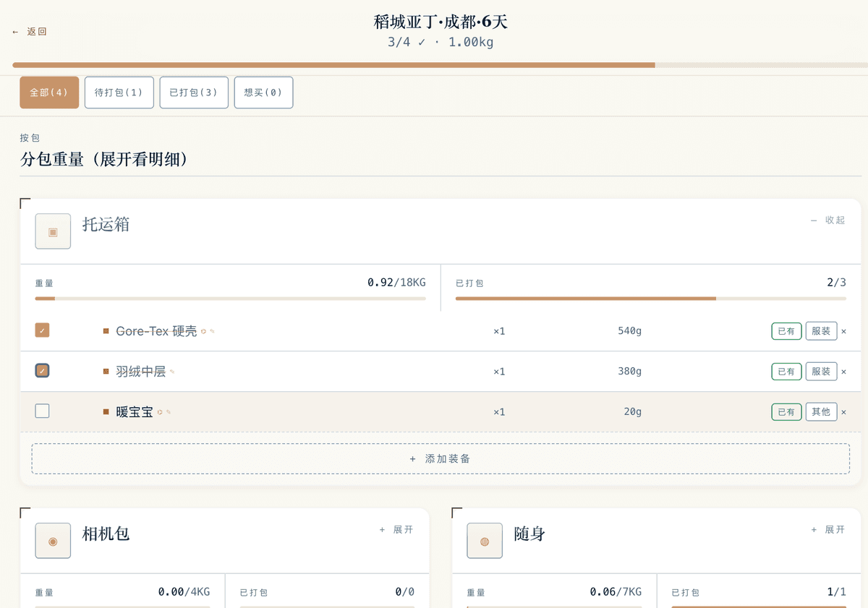Viewport: 868px width, 608px height.
Task: Click the 随身 bag icon
Action: pyautogui.click(x=485, y=541)
